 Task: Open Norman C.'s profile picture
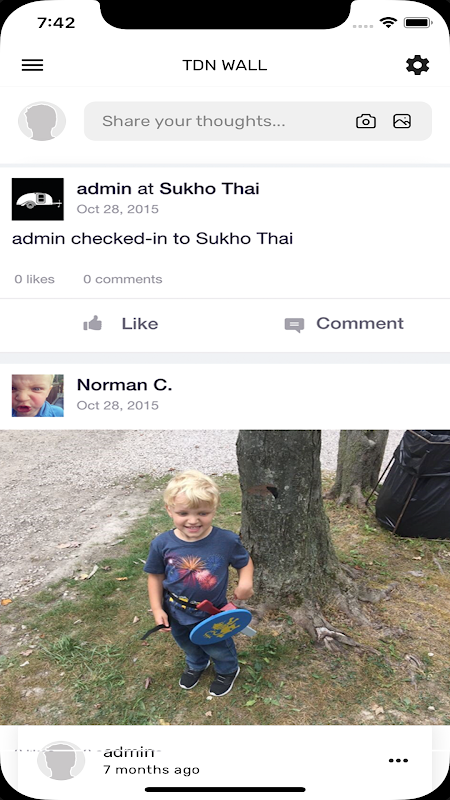click(38, 395)
